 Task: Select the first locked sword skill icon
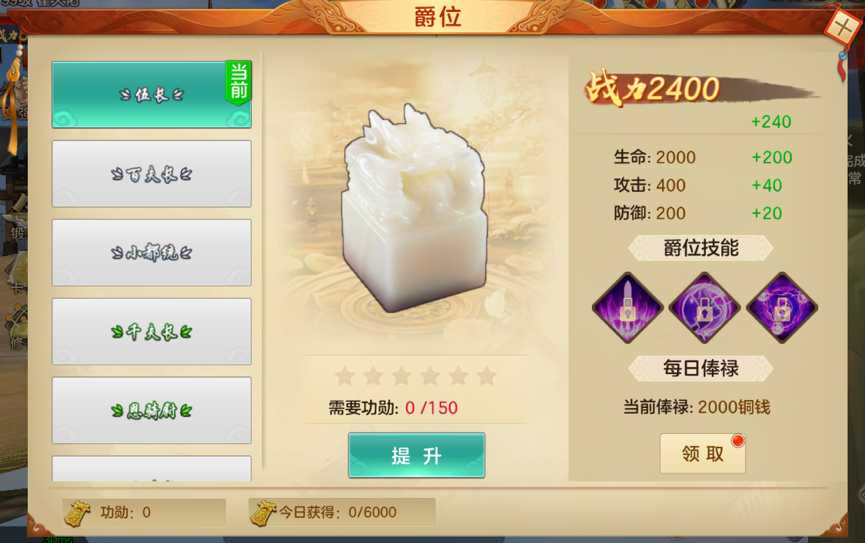[628, 307]
